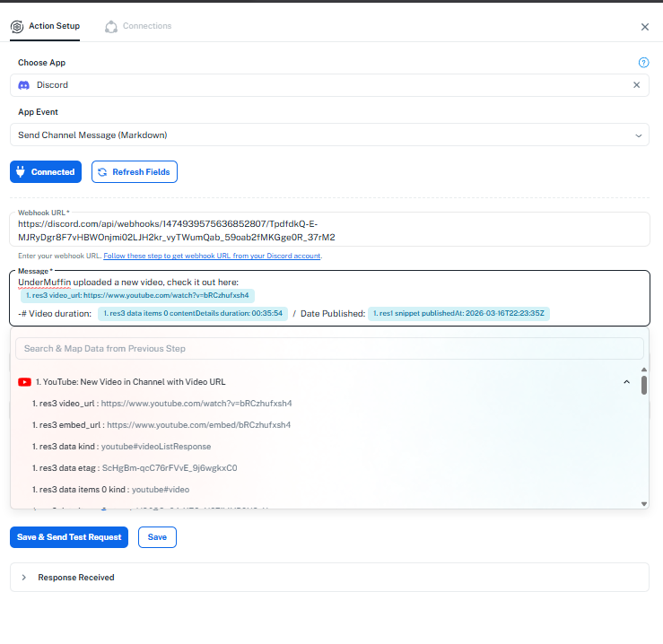This screenshot has width=663, height=644.
Task: Select the contentDetails duration mapped tag
Action: [193, 314]
